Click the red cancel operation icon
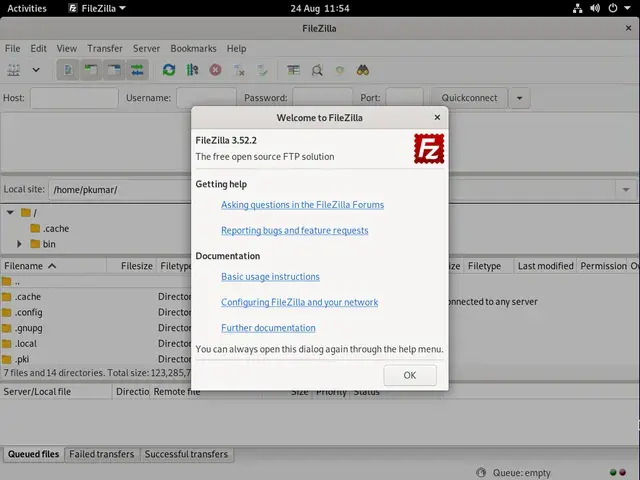The width and height of the screenshot is (640, 480). pos(216,70)
